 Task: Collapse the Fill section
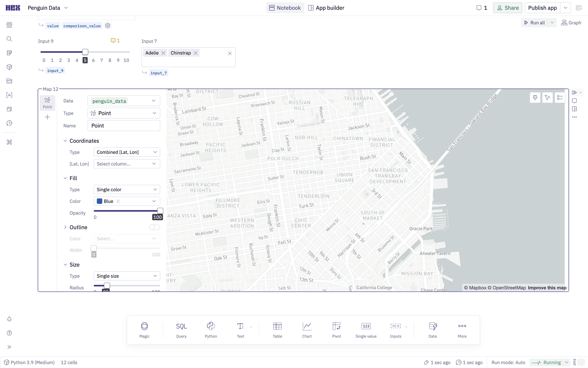65,178
